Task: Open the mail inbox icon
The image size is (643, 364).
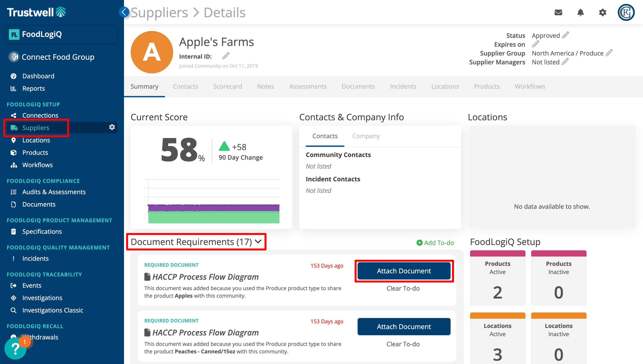Action: (x=558, y=12)
